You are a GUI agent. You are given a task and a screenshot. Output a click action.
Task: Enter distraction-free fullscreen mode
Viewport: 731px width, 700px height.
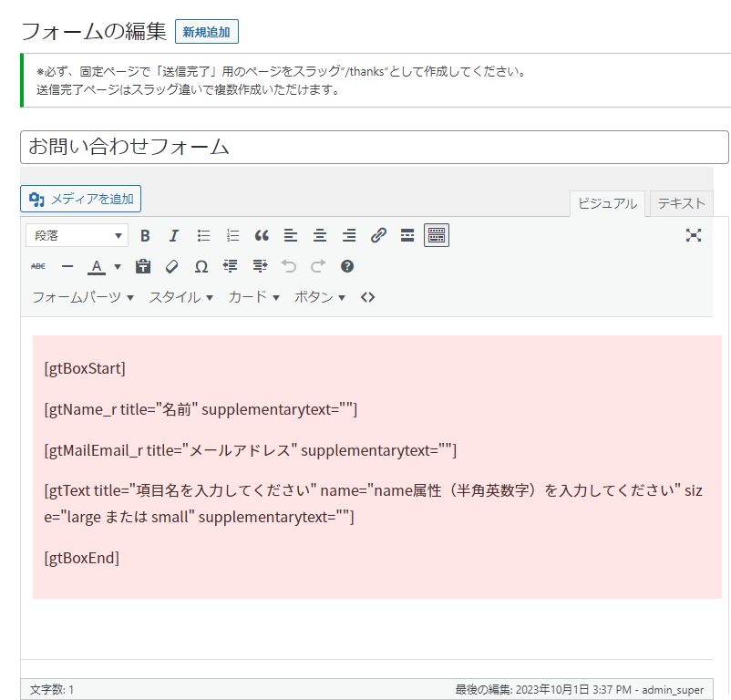tap(694, 236)
